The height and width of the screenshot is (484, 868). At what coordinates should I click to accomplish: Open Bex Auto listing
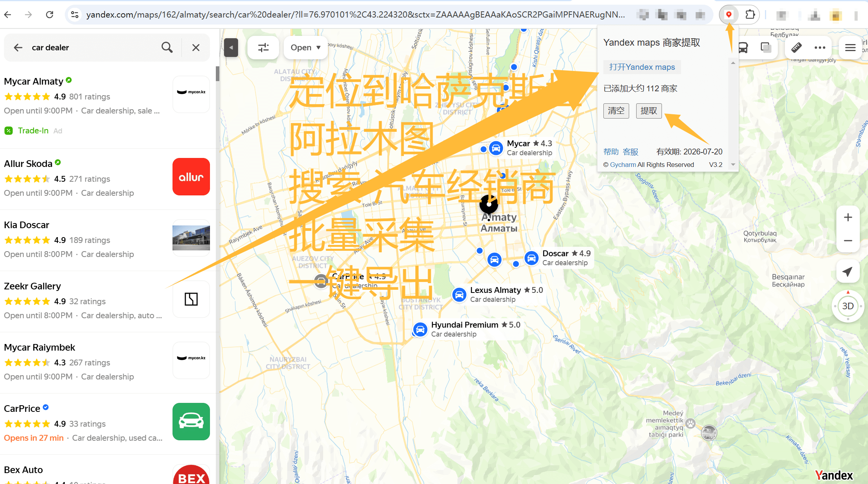(x=23, y=470)
